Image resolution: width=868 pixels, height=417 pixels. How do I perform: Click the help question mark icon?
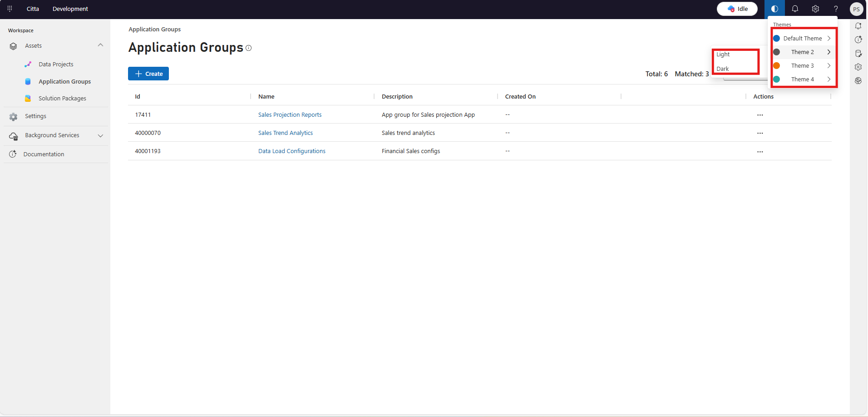coord(836,9)
